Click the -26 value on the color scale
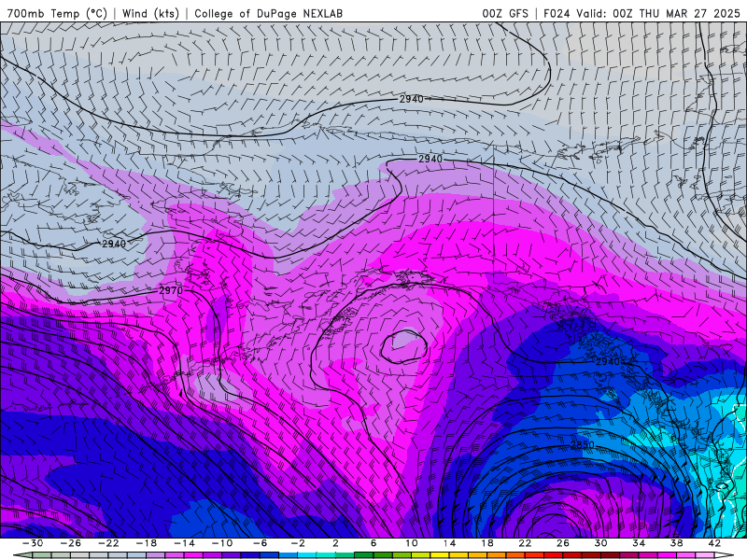 (x=71, y=543)
